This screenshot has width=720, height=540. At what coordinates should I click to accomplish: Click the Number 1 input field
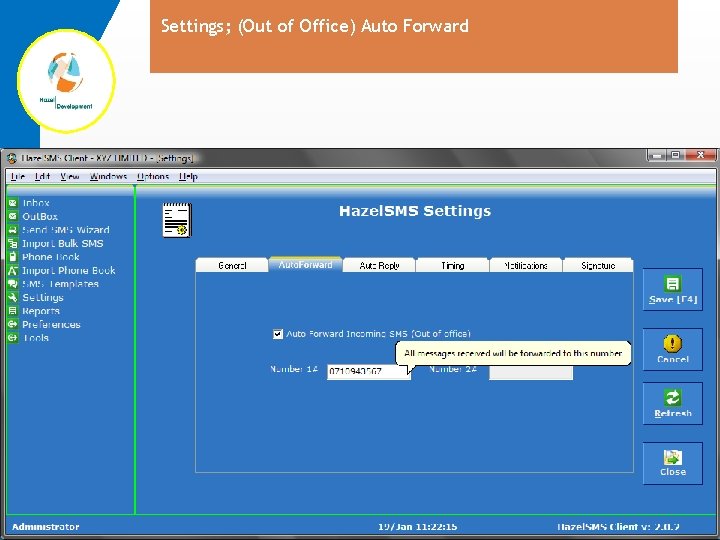click(369, 371)
